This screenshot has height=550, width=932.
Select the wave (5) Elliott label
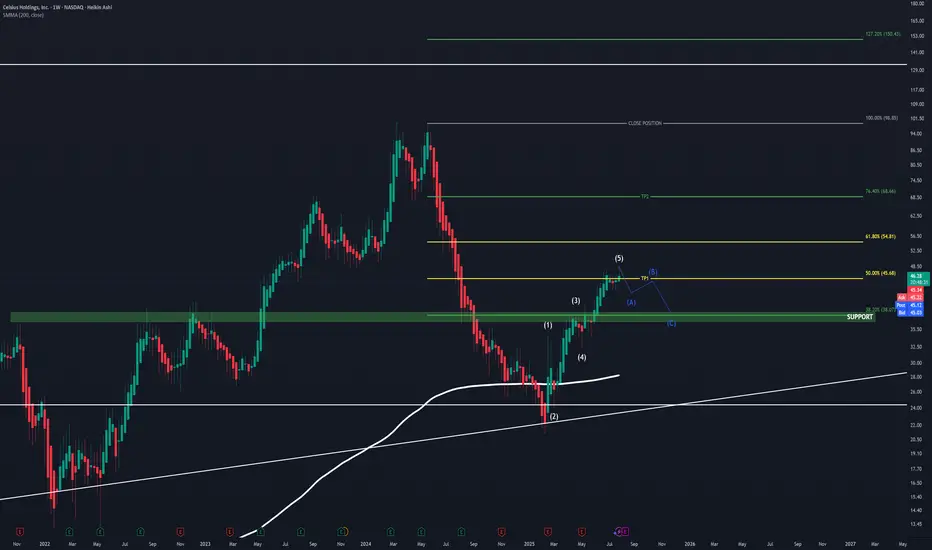click(619, 259)
